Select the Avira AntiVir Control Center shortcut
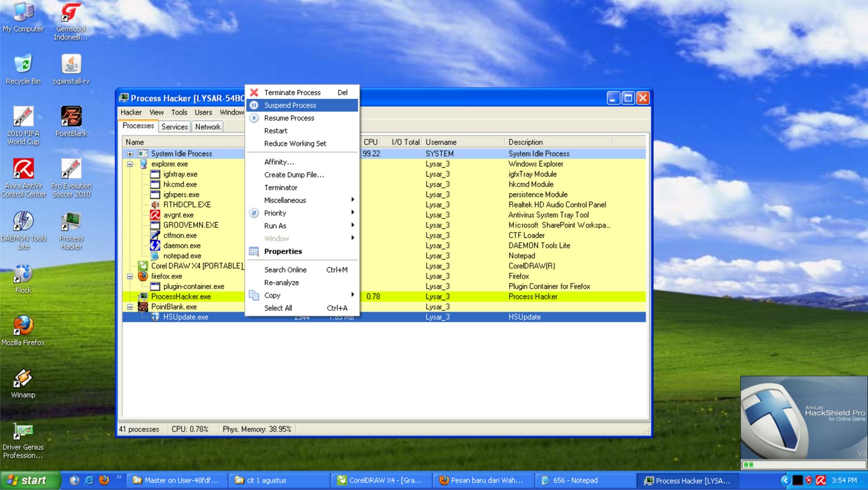This screenshot has width=868, height=490. [23, 178]
